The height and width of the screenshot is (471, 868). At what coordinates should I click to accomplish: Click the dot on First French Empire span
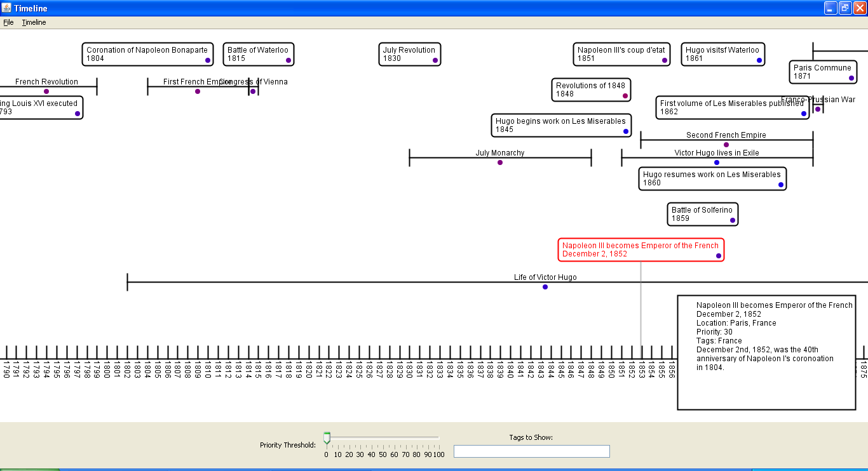[x=198, y=91]
